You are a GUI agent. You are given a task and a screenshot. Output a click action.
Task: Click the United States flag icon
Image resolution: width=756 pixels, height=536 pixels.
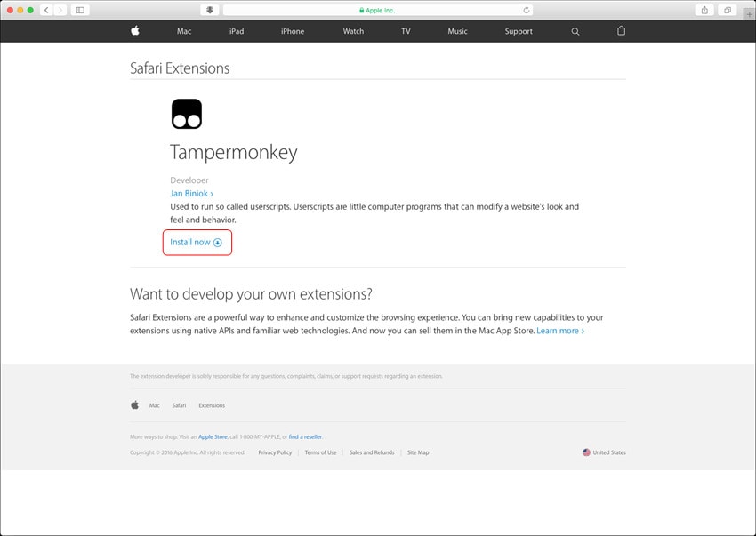(586, 452)
